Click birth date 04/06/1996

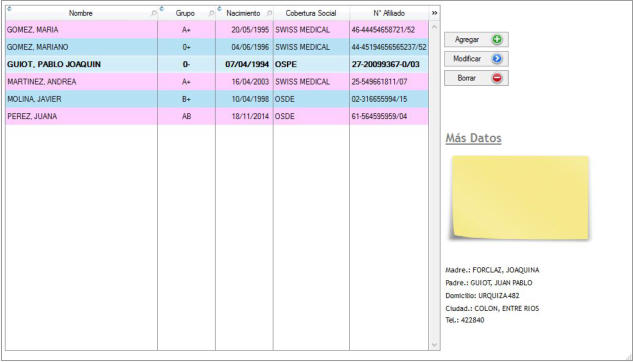[x=250, y=47]
